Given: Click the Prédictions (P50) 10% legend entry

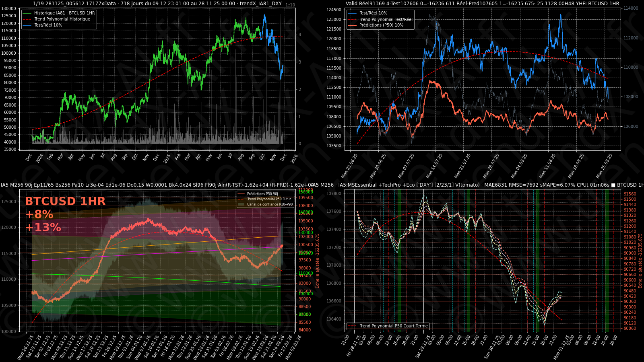Looking at the screenshot, I should point(381,25).
